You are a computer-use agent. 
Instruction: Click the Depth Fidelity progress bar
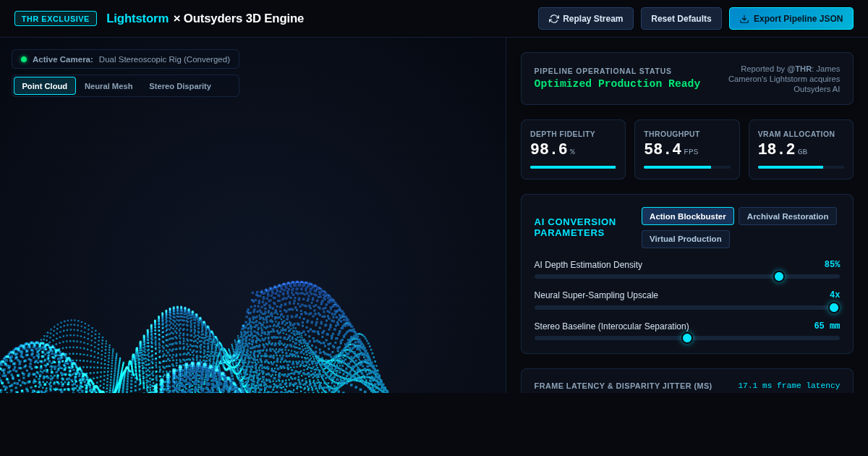pyautogui.click(x=573, y=167)
